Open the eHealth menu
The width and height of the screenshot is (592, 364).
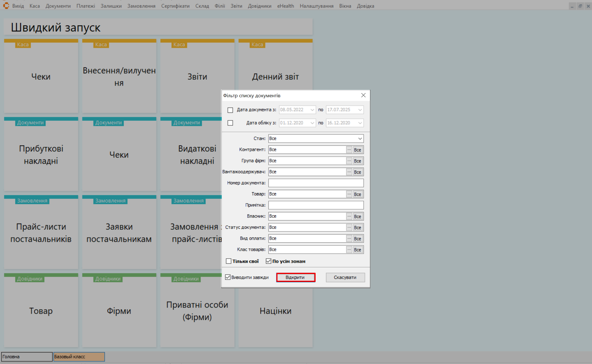285,6
